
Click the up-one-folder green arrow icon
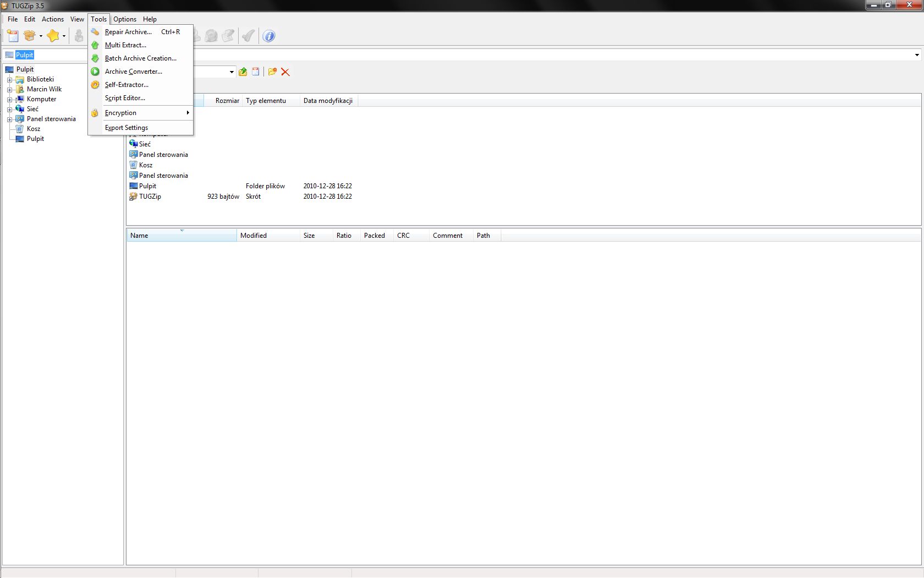coord(243,72)
